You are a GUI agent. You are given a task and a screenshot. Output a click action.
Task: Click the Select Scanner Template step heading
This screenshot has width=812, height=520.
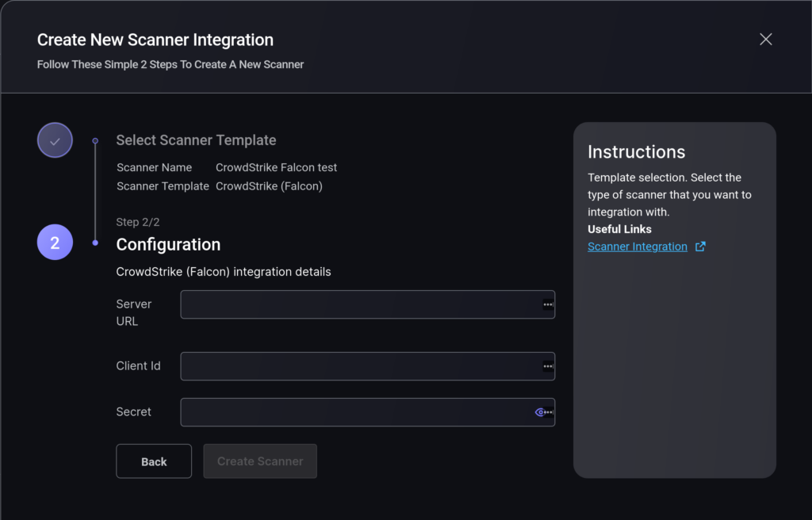(x=197, y=140)
